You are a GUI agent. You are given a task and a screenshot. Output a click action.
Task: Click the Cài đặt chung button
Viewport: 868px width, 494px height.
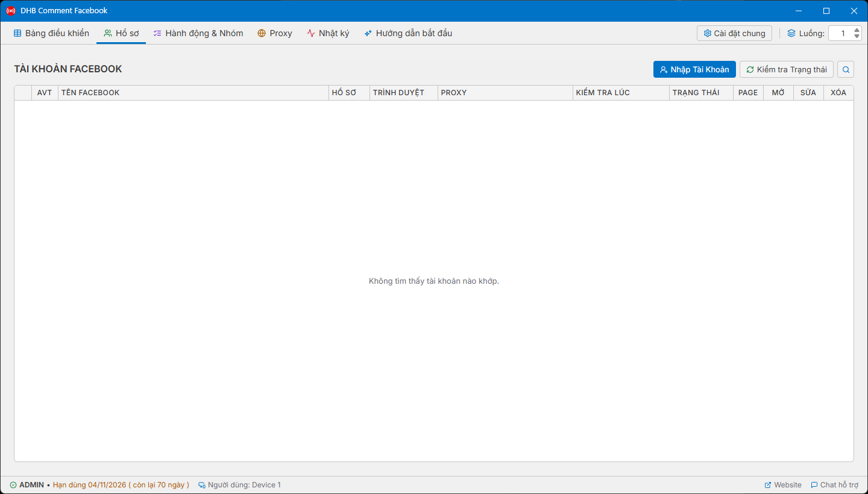[734, 33]
